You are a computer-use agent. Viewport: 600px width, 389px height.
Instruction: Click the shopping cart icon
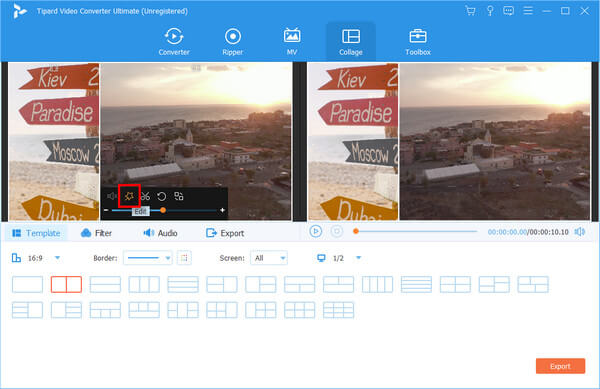[x=470, y=11]
